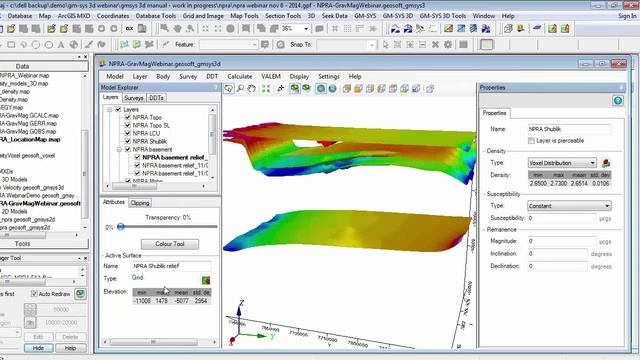Uncheck the NPRA Topo SL layer
The width and height of the screenshot is (640, 360).
[x=127, y=125]
